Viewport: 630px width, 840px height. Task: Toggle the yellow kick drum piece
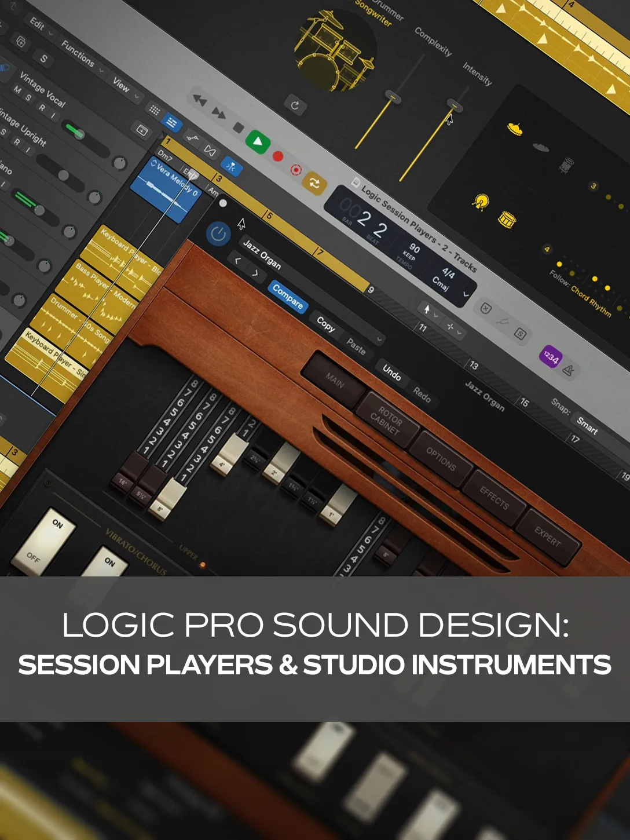(481, 202)
